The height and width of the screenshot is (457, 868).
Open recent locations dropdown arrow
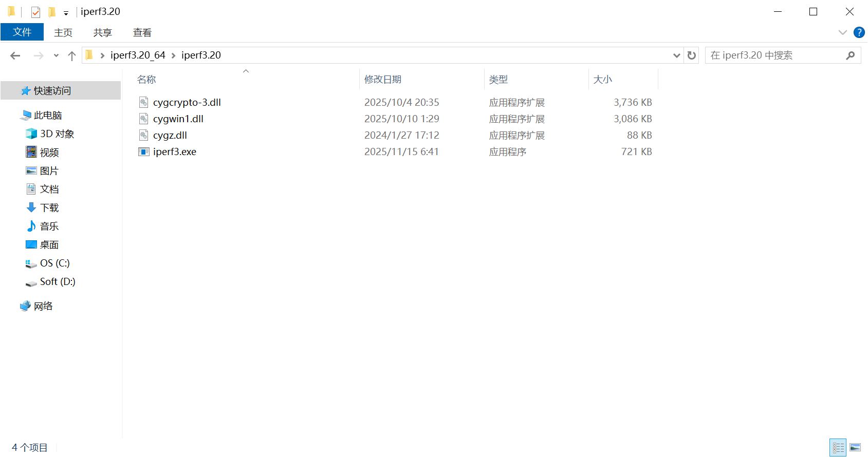pyautogui.click(x=56, y=55)
